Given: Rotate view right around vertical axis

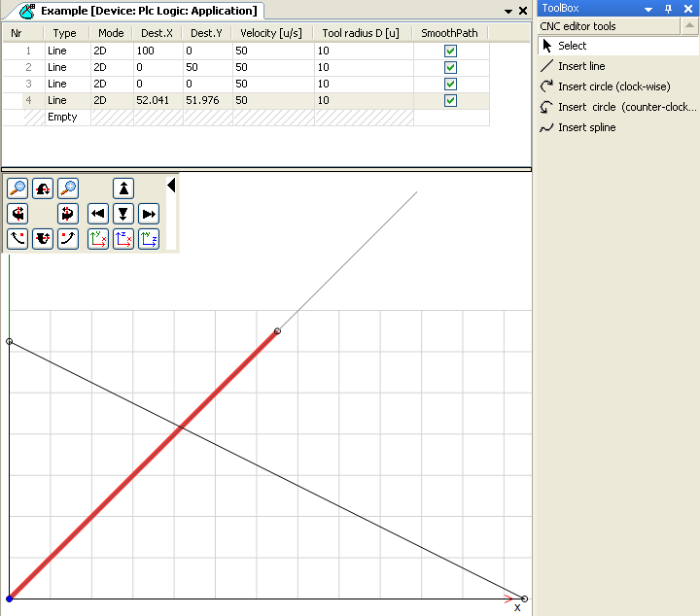Looking at the screenshot, I should tap(68, 214).
